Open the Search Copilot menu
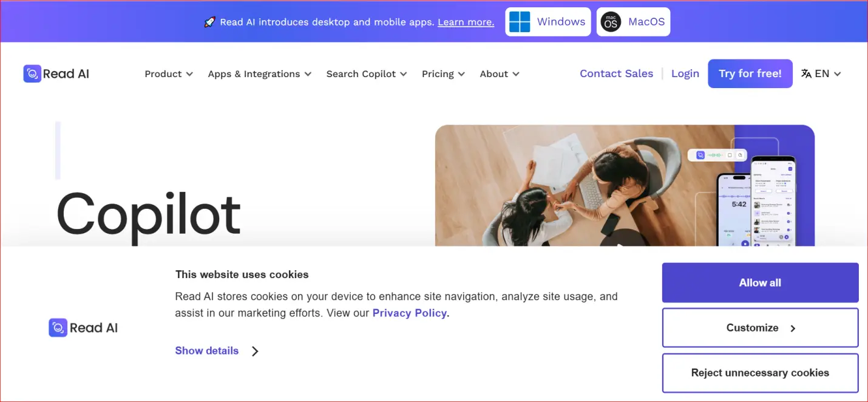Screen dimensions: 868x402 [x=366, y=73]
